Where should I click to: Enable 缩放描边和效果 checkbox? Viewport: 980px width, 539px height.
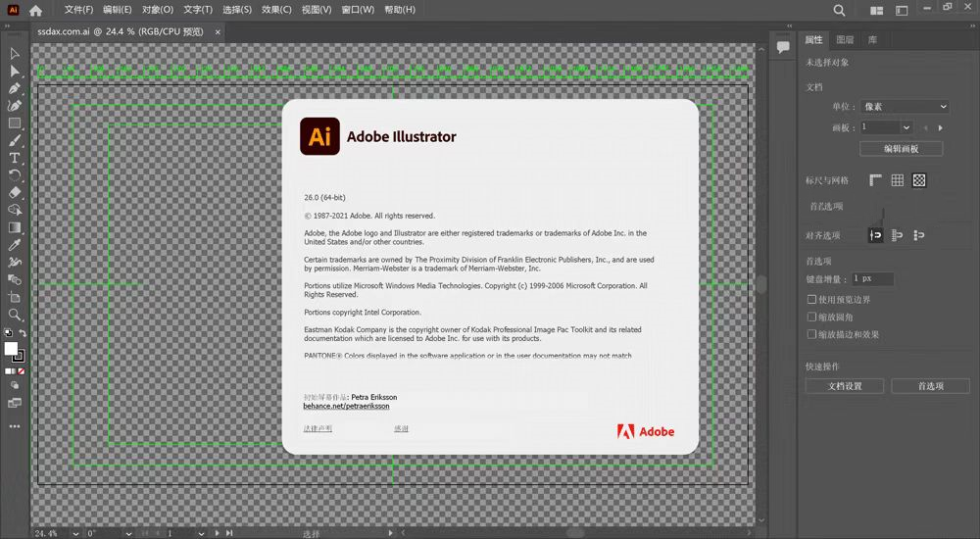(x=811, y=334)
